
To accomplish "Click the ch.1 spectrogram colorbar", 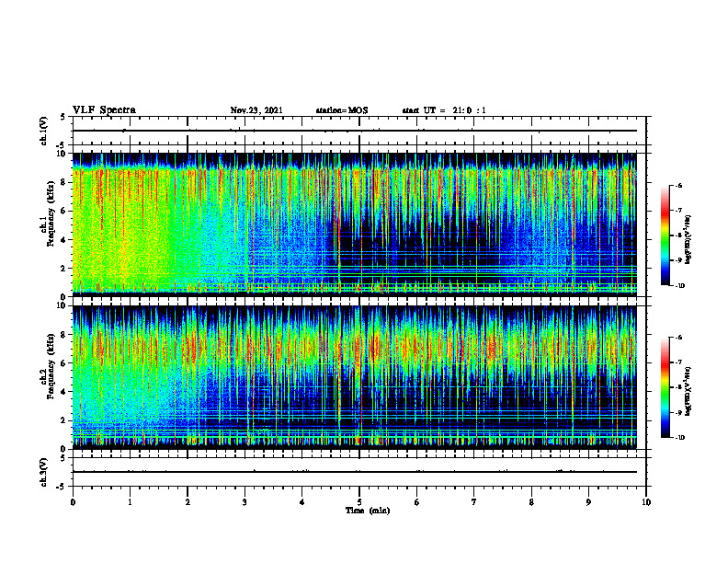I will 665,236.
